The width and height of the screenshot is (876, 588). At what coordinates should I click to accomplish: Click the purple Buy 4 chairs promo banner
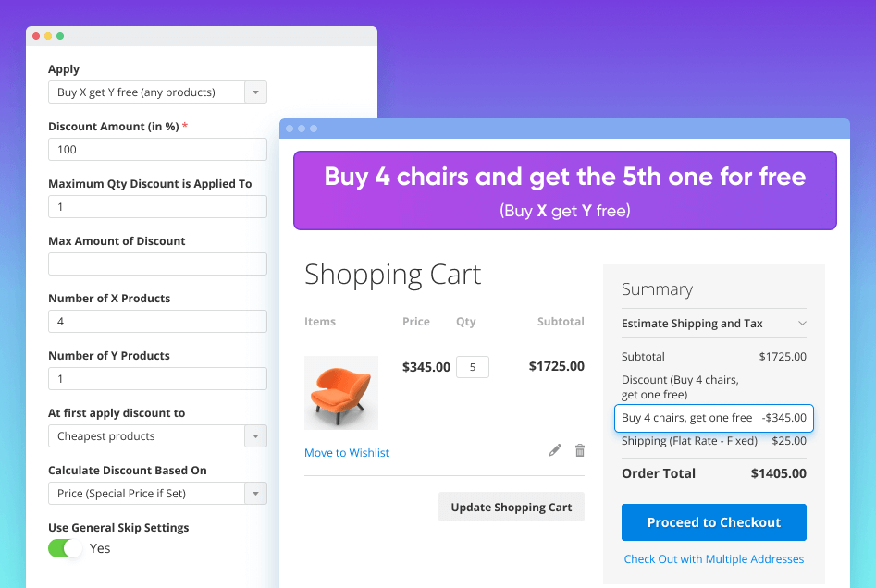tap(564, 190)
